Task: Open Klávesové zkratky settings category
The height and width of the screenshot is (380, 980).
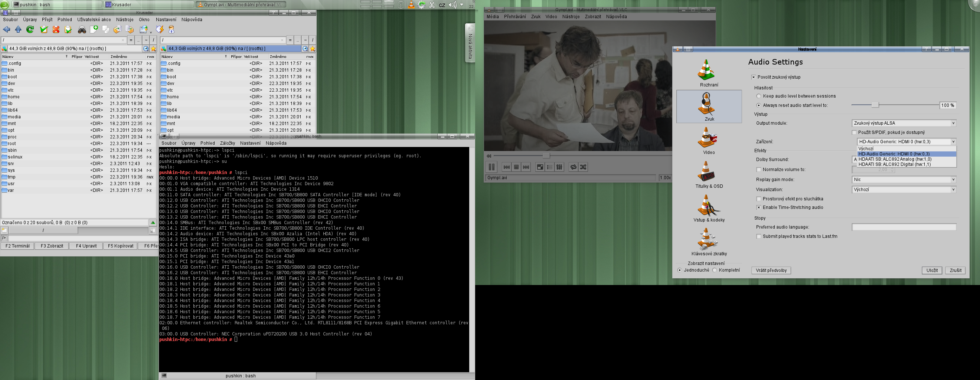Action: [709, 242]
